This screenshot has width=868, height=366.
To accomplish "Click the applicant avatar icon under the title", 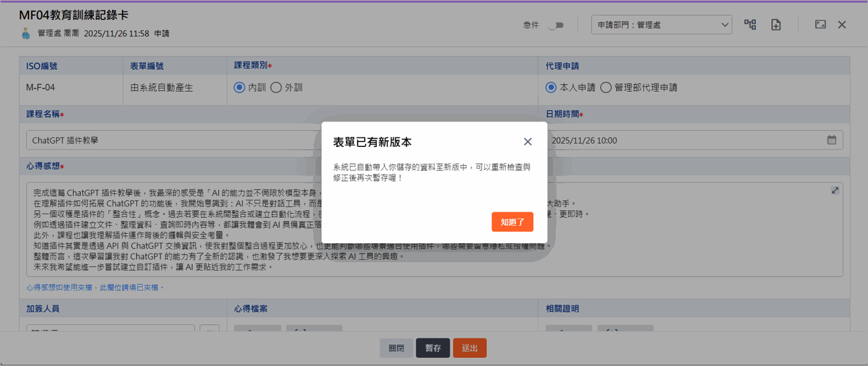I will 26,33.
